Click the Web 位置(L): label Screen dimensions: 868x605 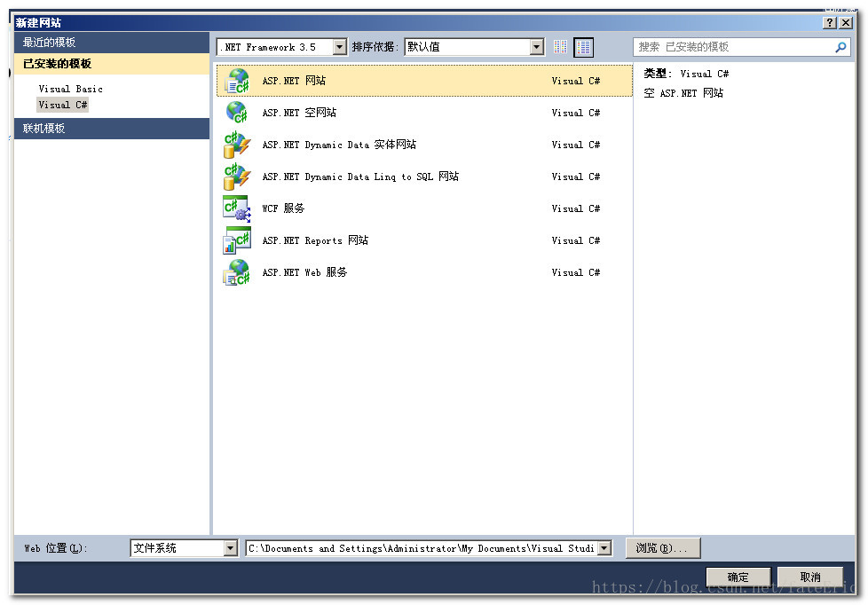55,548
